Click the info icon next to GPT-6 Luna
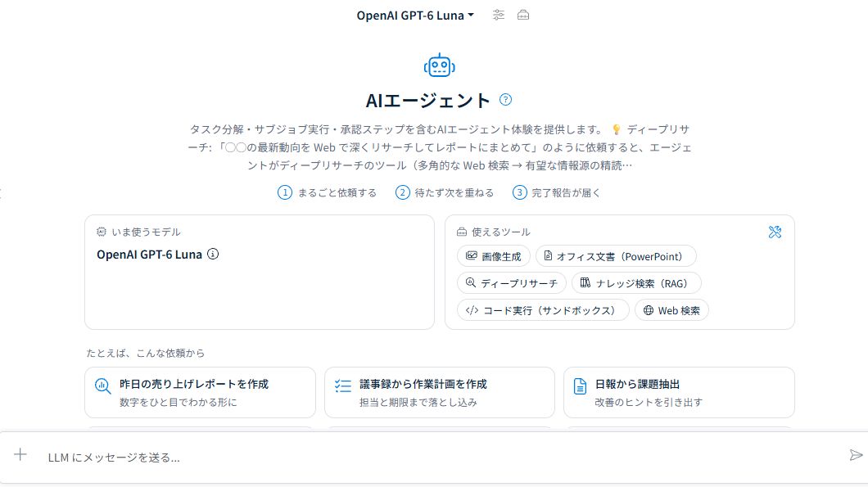The image size is (868, 487). pos(213,254)
